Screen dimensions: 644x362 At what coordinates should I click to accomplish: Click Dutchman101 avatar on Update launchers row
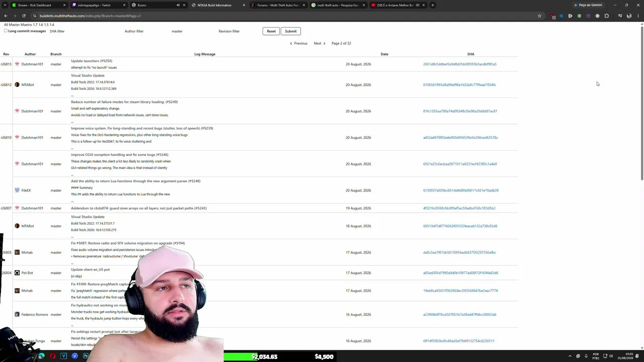17,64
